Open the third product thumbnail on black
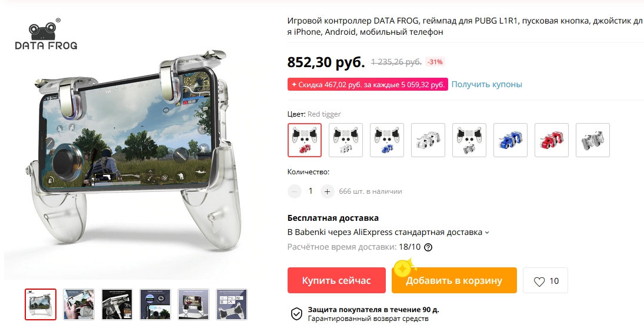644x328 pixels. click(117, 304)
